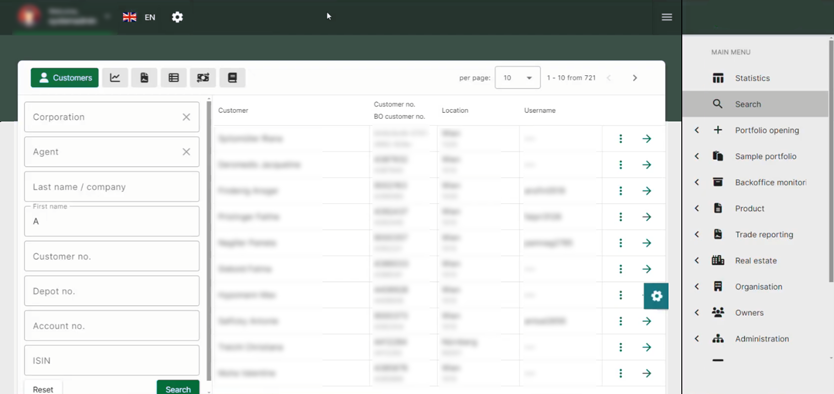This screenshot has height=394, width=834.
Task: Select the Customers tab
Action: [x=64, y=78]
